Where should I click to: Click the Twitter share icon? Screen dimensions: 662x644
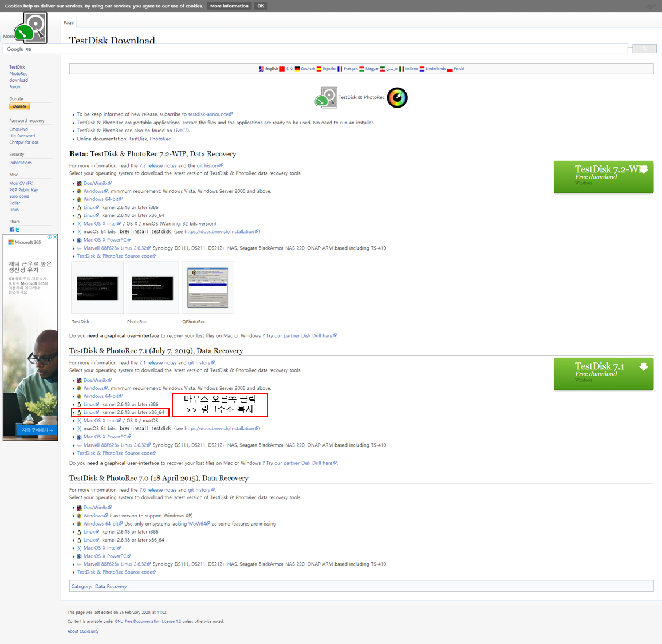tap(17, 230)
